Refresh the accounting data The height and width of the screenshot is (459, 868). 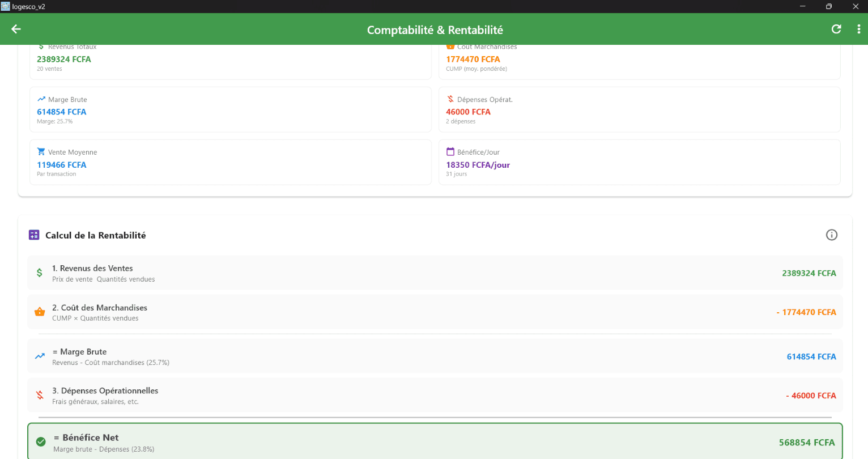[836, 29]
